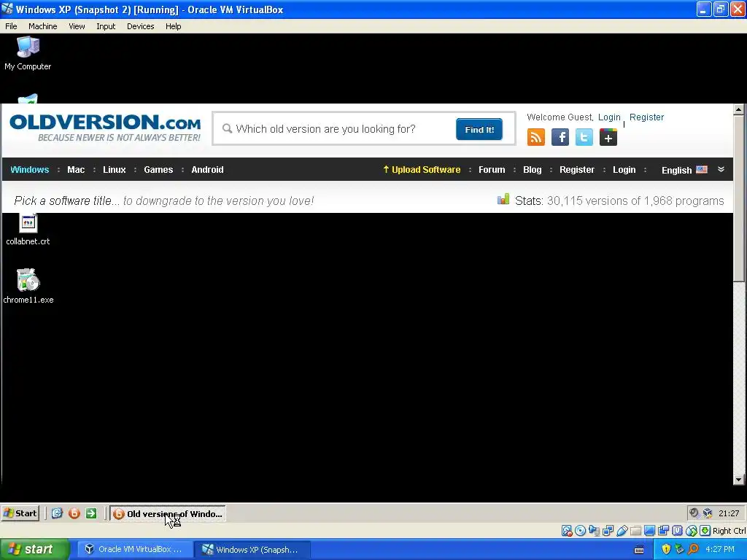
Task: Click the network adapters status icon
Action: tap(608, 531)
